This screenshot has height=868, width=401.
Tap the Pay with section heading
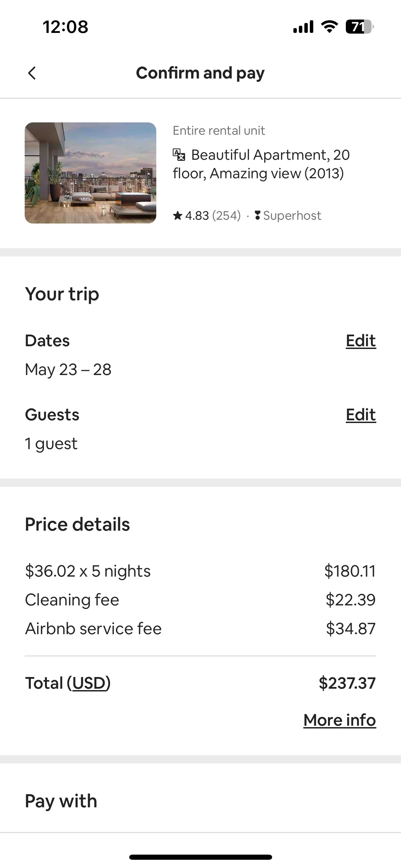point(61,801)
